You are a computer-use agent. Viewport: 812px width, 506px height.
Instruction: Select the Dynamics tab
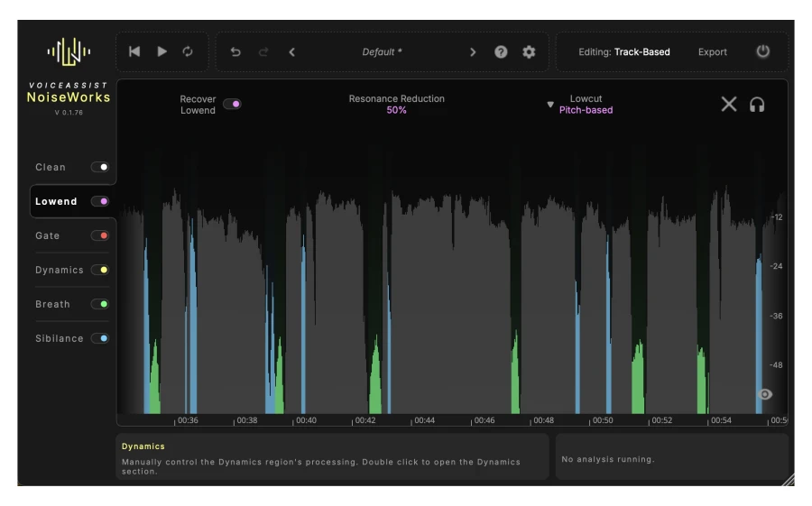(x=59, y=270)
